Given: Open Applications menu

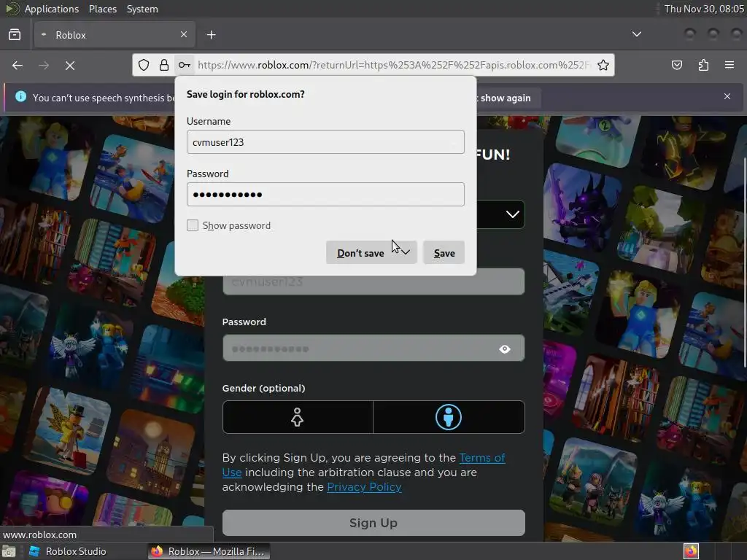Looking at the screenshot, I should 52,9.
